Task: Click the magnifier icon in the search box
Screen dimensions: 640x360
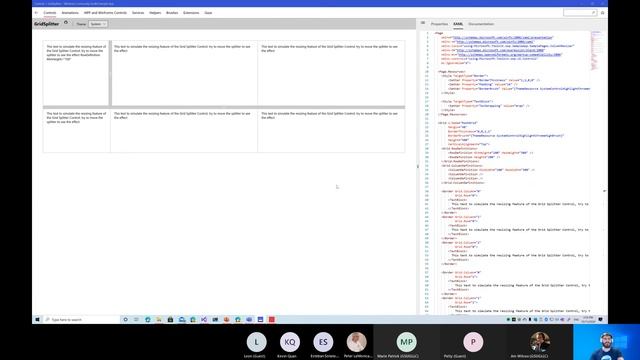Action: coord(593,13)
